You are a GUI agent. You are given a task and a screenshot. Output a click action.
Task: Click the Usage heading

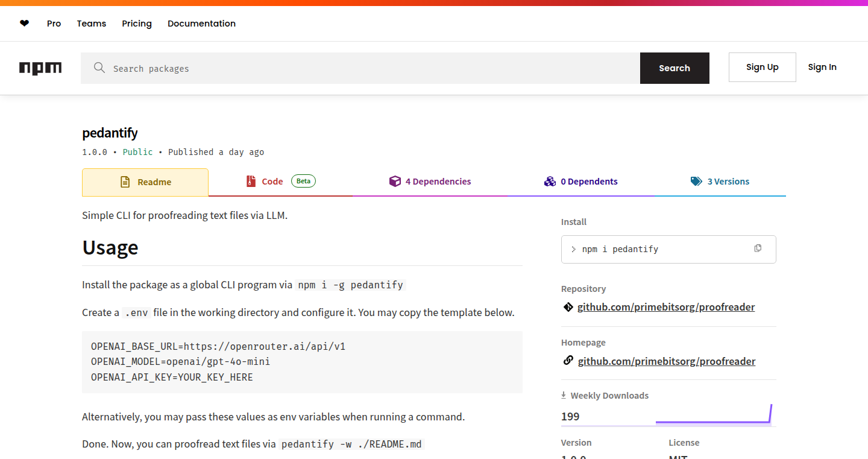pyautogui.click(x=110, y=247)
